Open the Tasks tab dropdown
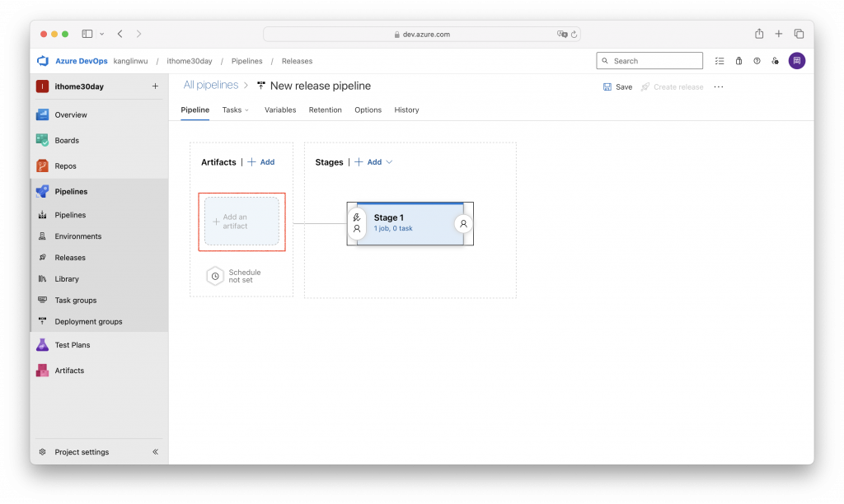 235,110
